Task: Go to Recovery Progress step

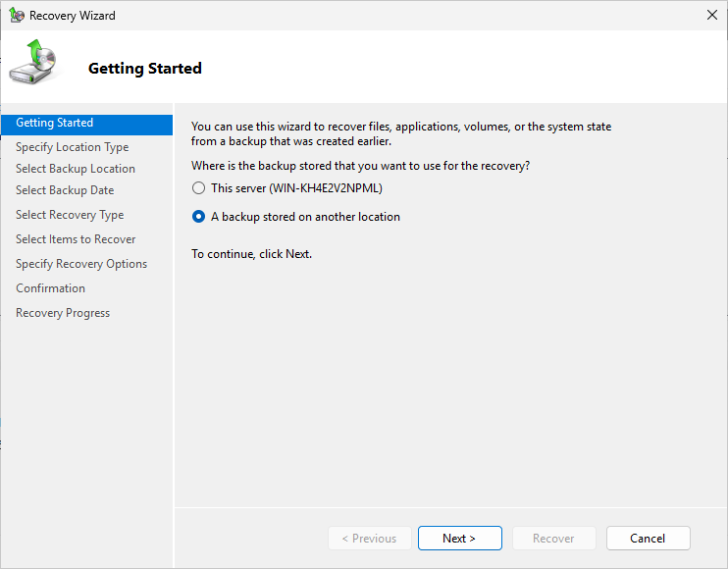Action: tap(63, 313)
